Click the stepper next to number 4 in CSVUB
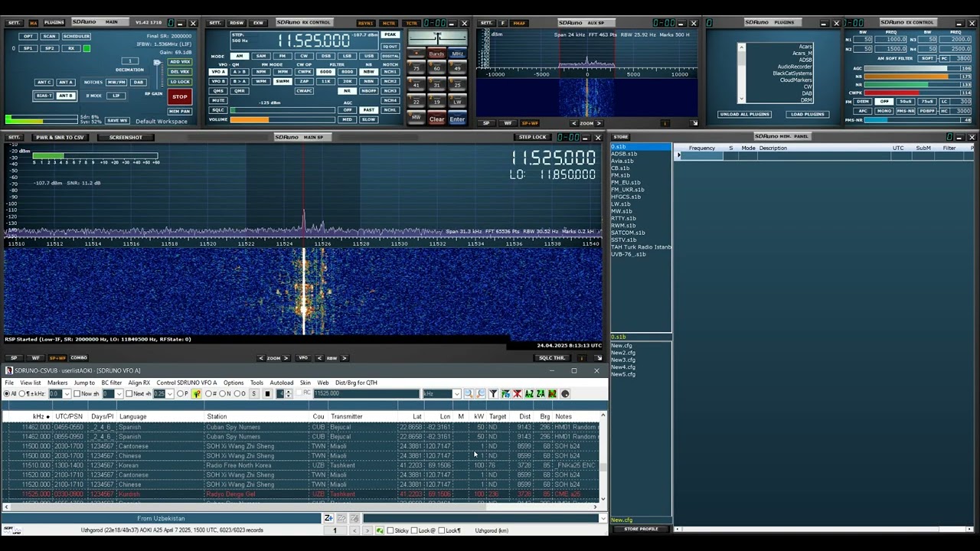 pyautogui.click(x=289, y=393)
